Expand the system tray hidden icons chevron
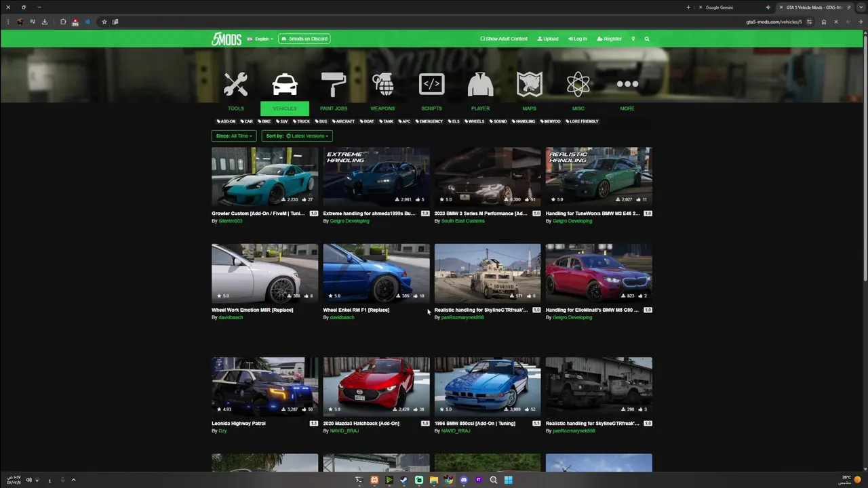This screenshot has width=868, height=488. (73, 480)
